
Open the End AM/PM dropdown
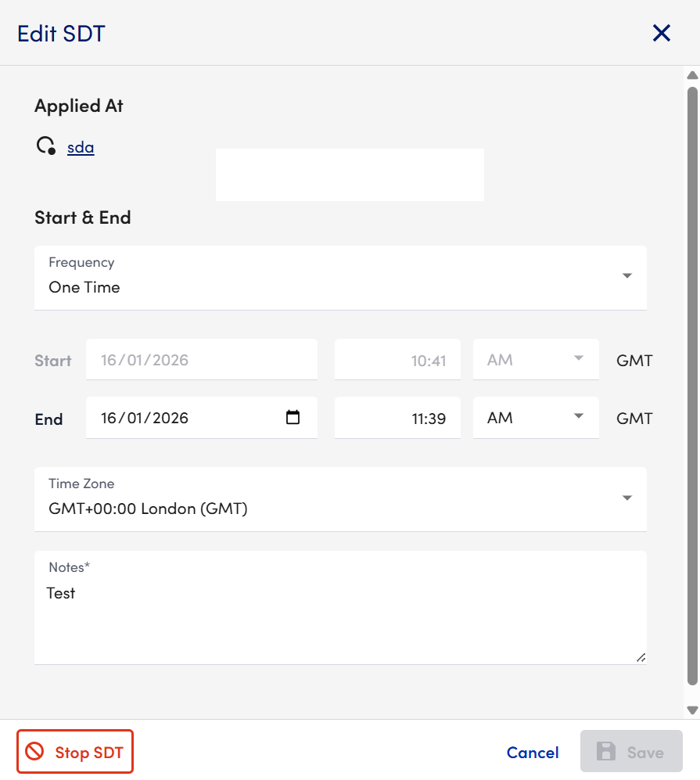536,418
